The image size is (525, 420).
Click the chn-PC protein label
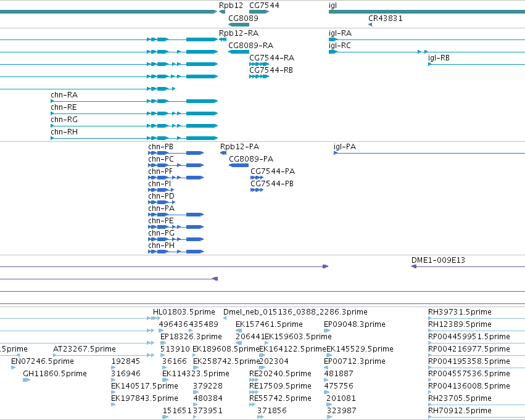(161, 159)
